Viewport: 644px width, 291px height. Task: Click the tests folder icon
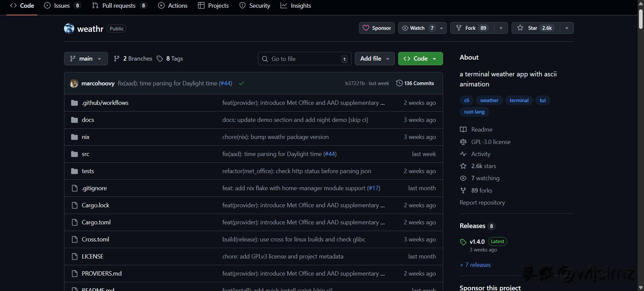tap(74, 171)
